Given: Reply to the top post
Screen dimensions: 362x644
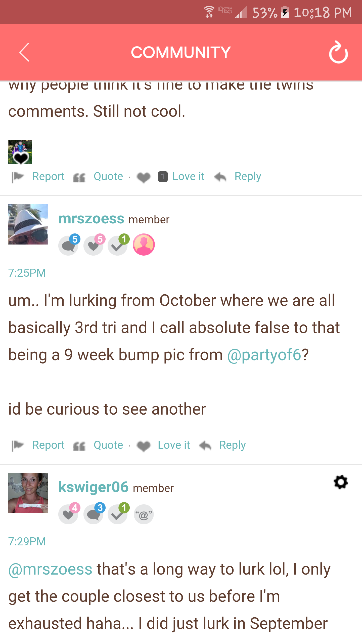Looking at the screenshot, I should point(248,176).
